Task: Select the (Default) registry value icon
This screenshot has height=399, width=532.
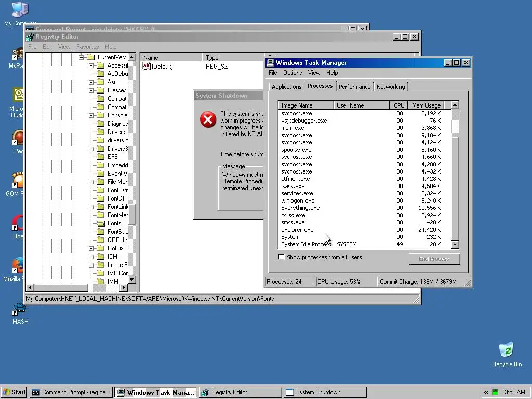Action: [146, 66]
